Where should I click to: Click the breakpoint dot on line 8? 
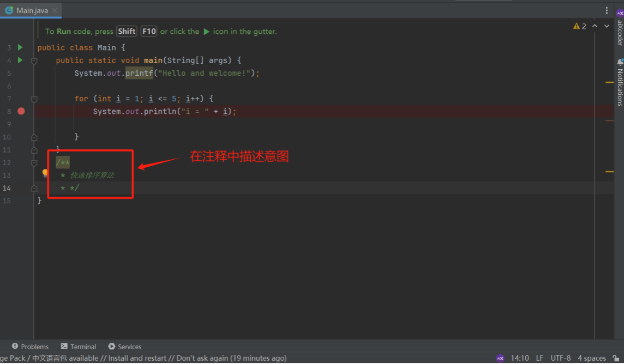(x=21, y=111)
